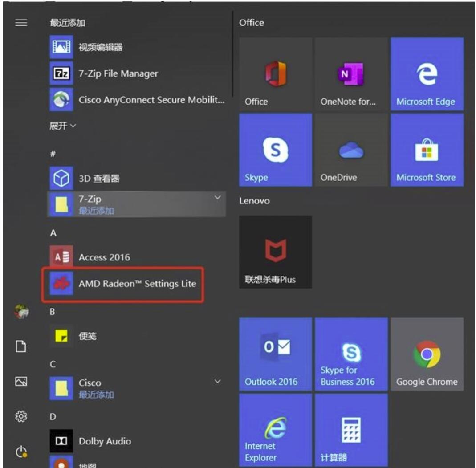Open the 联想杀毒Plus McAfee tile

coord(275,252)
